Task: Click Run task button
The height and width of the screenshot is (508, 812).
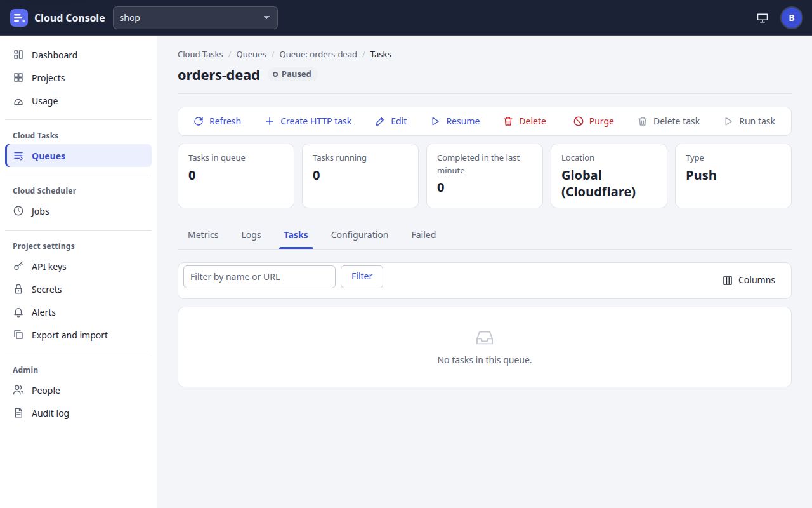Action: [750, 121]
